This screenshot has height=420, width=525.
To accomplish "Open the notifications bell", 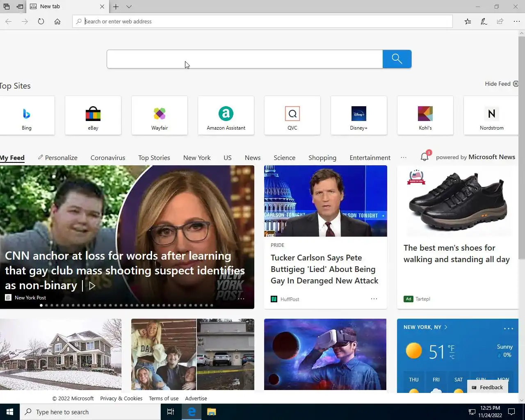I will tap(425, 157).
